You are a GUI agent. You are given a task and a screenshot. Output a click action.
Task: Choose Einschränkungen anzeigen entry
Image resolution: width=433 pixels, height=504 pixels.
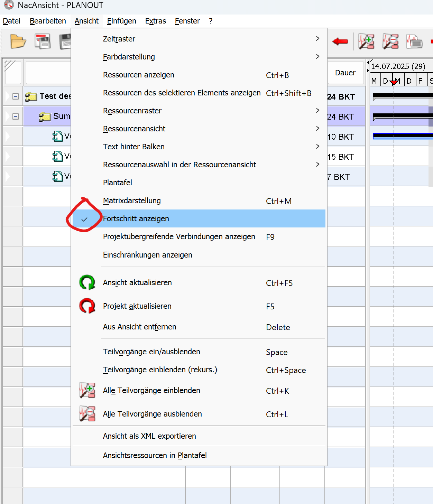[199, 255]
